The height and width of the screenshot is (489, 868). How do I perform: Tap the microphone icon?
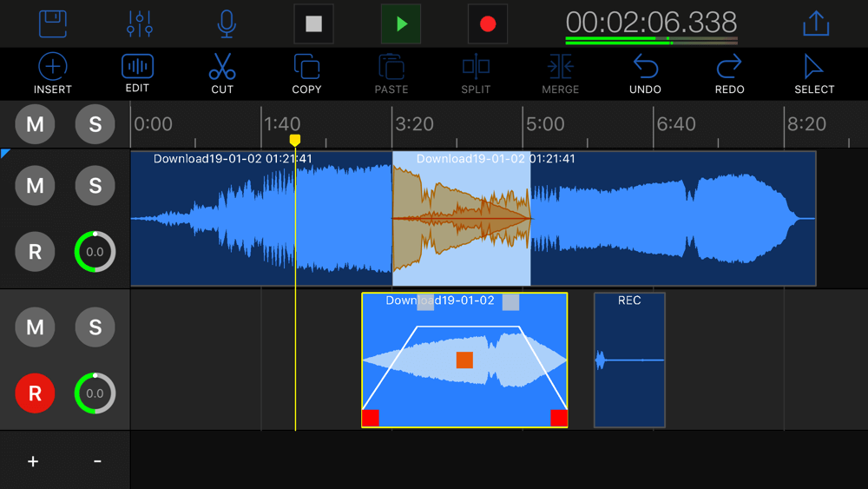click(x=226, y=23)
